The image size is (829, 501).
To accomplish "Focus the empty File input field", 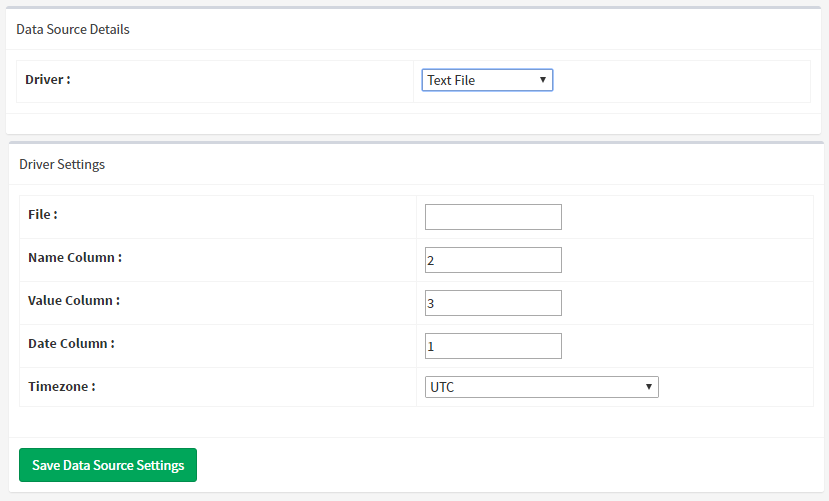I will pos(493,217).
